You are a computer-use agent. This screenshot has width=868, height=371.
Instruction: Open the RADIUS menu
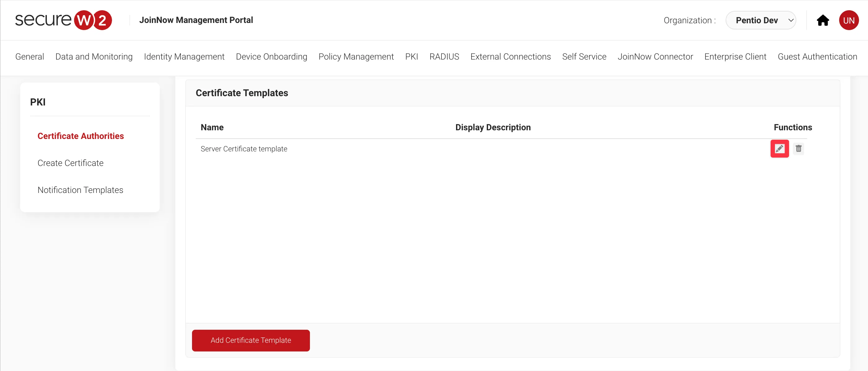tap(444, 56)
